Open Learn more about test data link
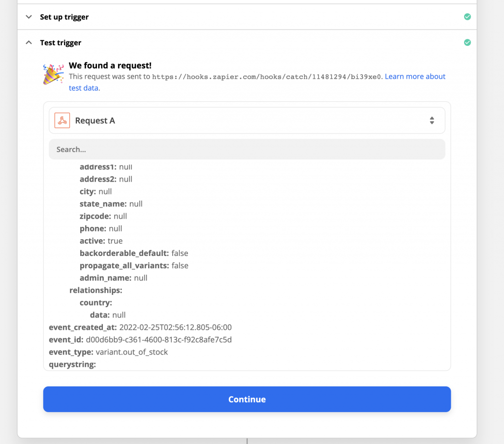Viewport: 504px width, 444px height. 257,82
